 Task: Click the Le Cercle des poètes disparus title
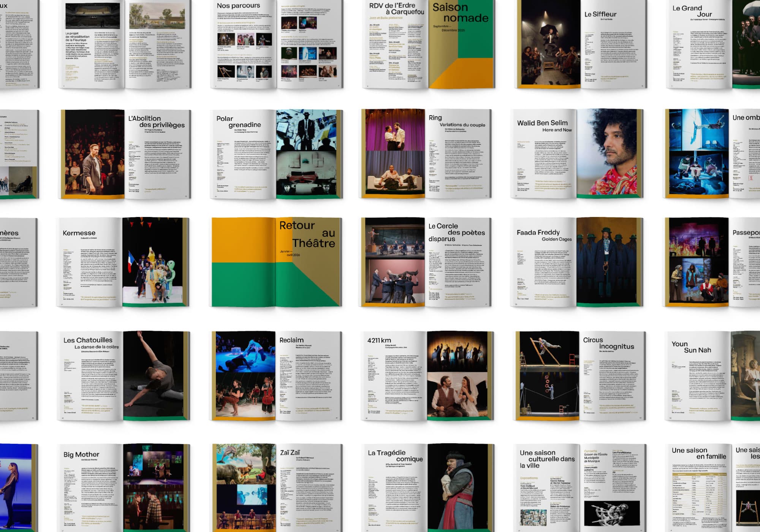coord(456,232)
